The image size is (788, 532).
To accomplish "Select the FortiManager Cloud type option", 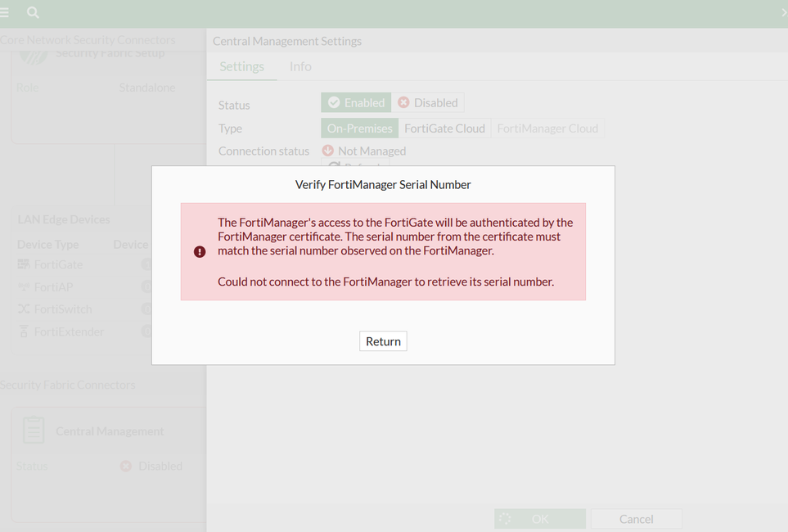I will (x=547, y=128).
